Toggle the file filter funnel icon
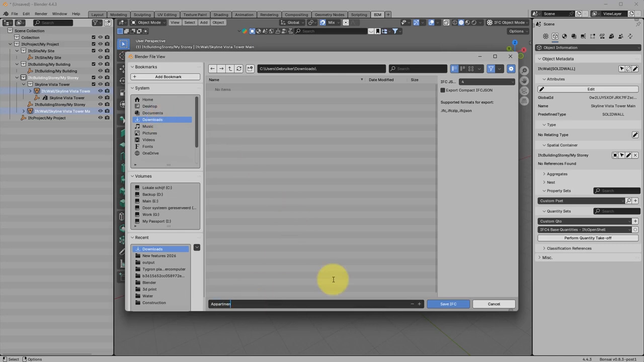The width and height of the screenshot is (644, 362). click(491, 69)
